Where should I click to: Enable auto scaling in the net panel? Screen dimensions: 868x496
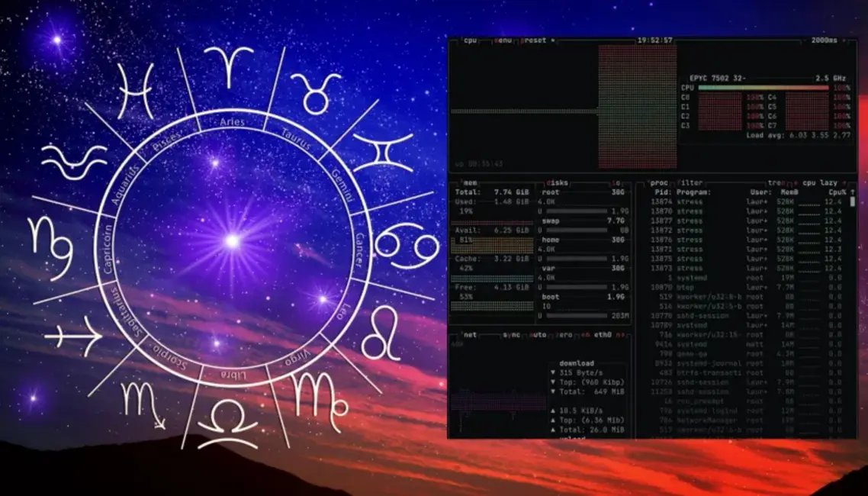537,334
